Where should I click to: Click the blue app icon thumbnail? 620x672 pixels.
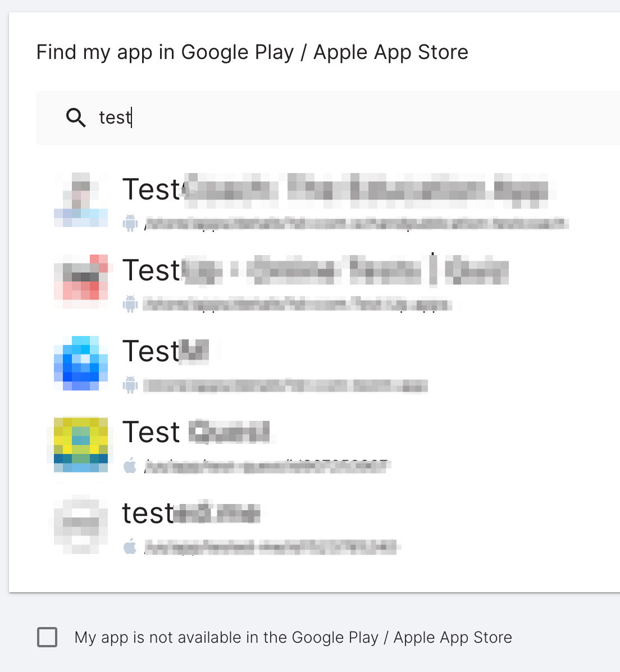[80, 362]
